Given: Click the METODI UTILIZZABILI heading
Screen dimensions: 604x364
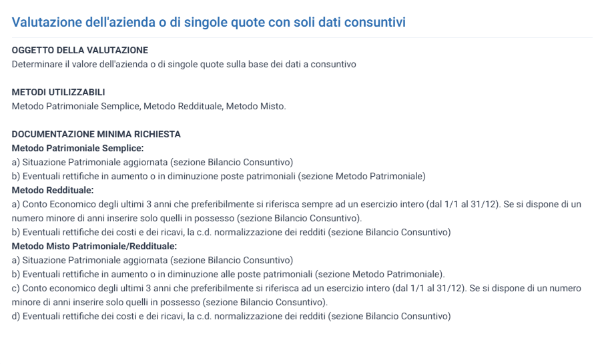Looking at the screenshot, I should (58, 93).
